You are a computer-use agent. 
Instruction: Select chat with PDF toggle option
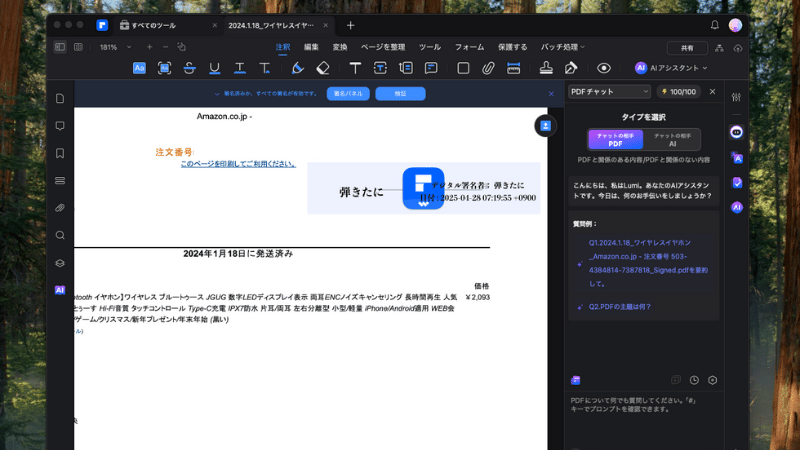615,140
